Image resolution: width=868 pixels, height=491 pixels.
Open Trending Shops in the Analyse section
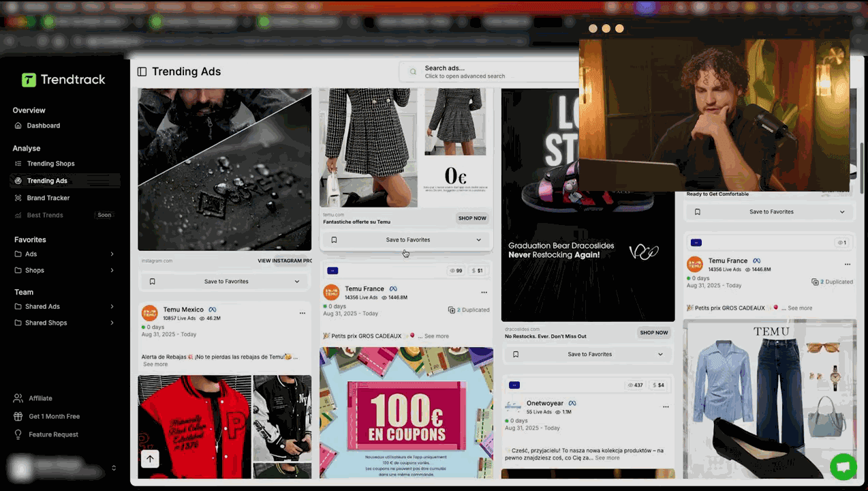[51, 163]
